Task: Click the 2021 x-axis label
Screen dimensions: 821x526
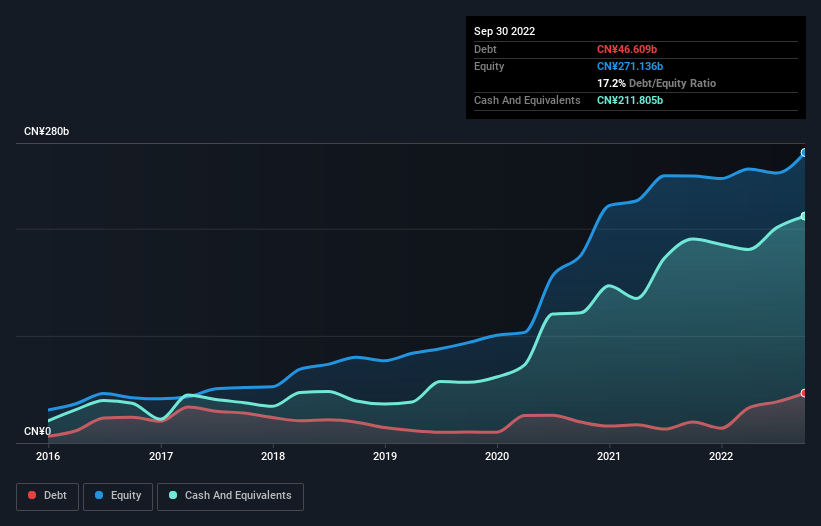Action: [x=609, y=456]
